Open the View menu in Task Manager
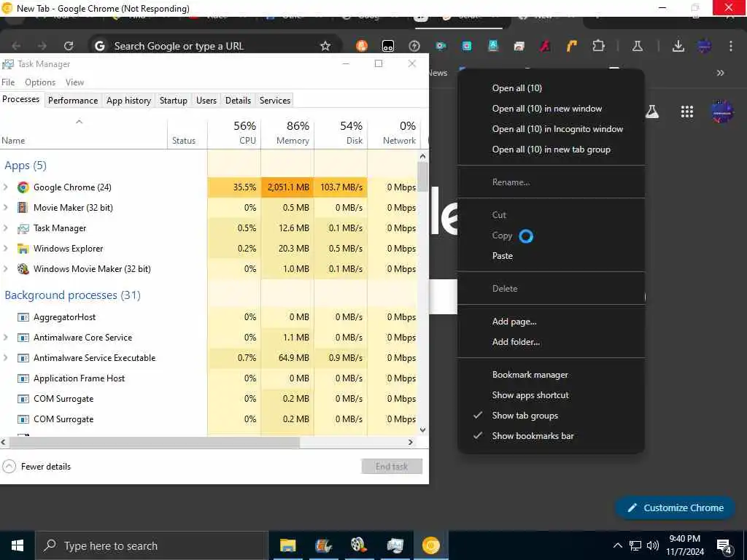The width and height of the screenshot is (747, 560). pyautogui.click(x=75, y=82)
